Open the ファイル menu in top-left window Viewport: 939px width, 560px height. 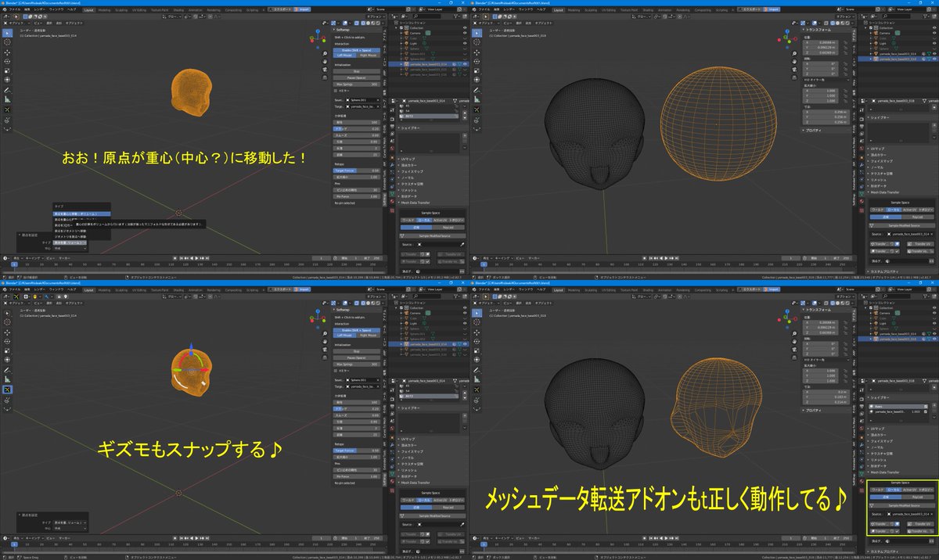tap(15, 9)
